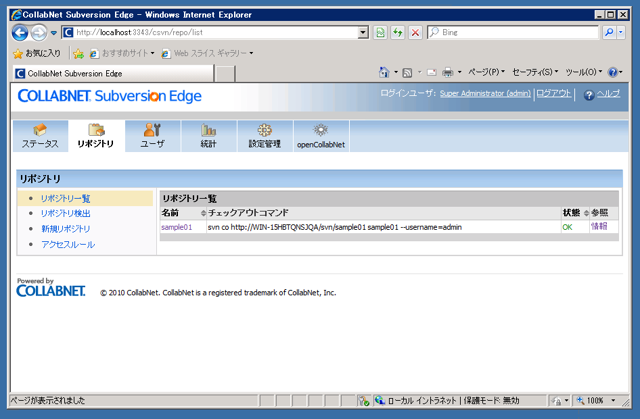640x419 pixels.
Task: Click the Read Mail icon
Action: click(431, 73)
